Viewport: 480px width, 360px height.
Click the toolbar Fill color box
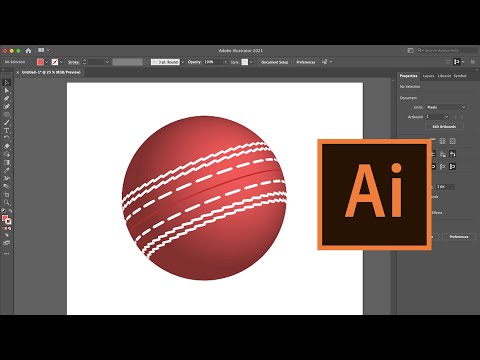5,218
